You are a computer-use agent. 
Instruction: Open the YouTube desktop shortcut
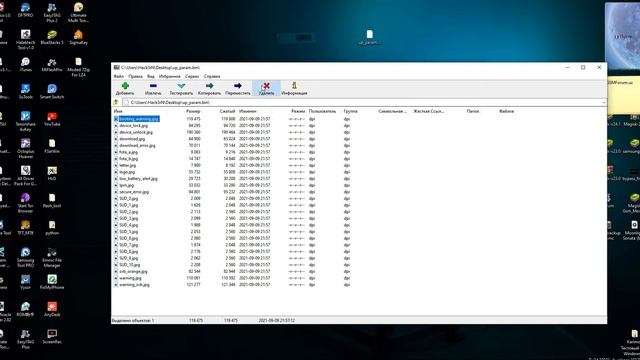tap(52, 119)
